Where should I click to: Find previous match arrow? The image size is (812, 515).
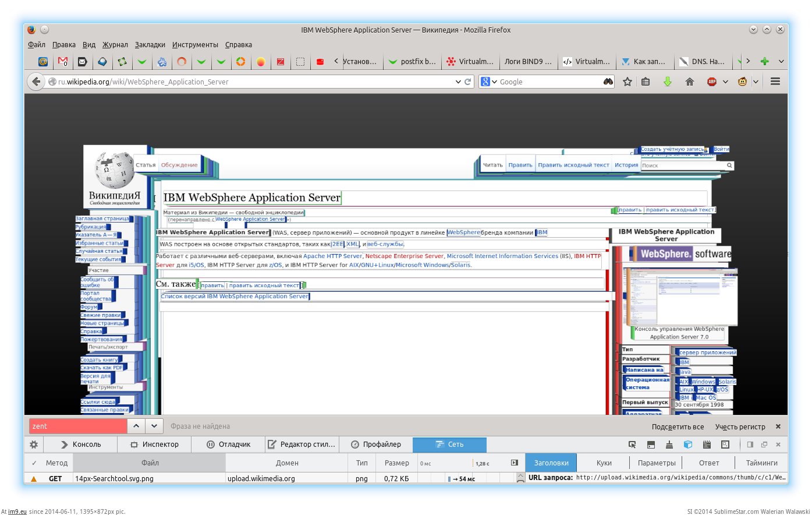(136, 426)
